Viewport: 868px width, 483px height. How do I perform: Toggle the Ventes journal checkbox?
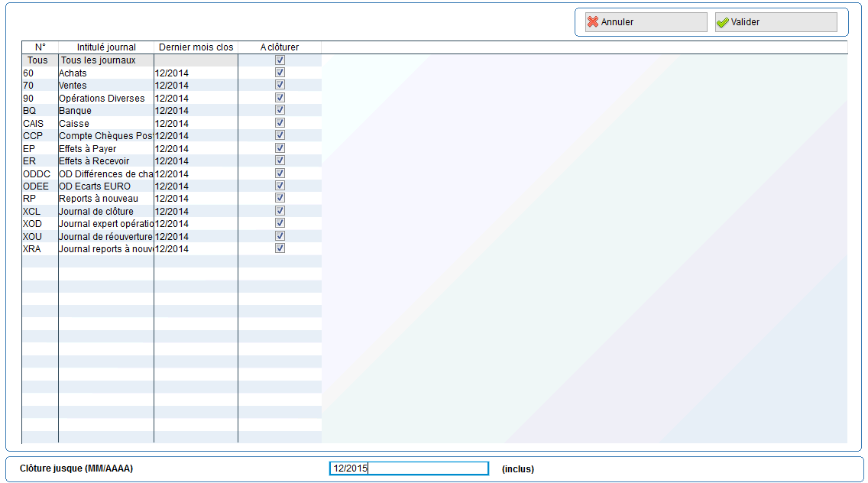coord(280,85)
